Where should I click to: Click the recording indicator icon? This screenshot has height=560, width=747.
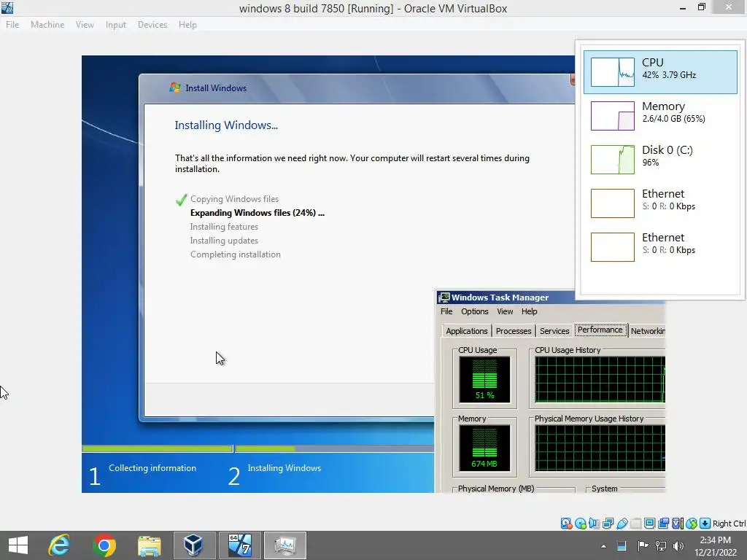point(663,524)
